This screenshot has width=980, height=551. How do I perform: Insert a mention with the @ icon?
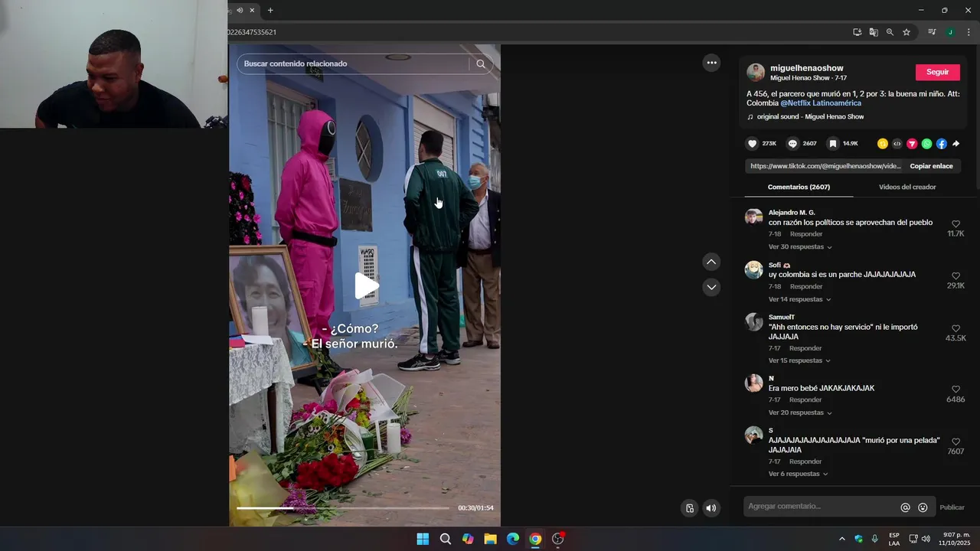click(x=905, y=507)
